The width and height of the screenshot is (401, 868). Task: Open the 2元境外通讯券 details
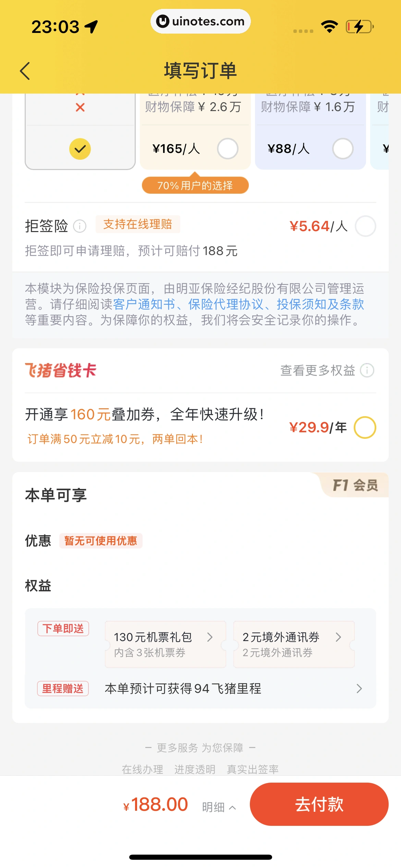pyautogui.click(x=294, y=644)
